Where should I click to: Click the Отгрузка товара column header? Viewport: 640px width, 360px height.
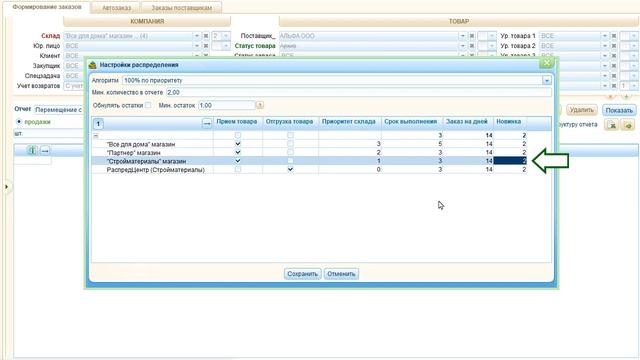pos(290,122)
